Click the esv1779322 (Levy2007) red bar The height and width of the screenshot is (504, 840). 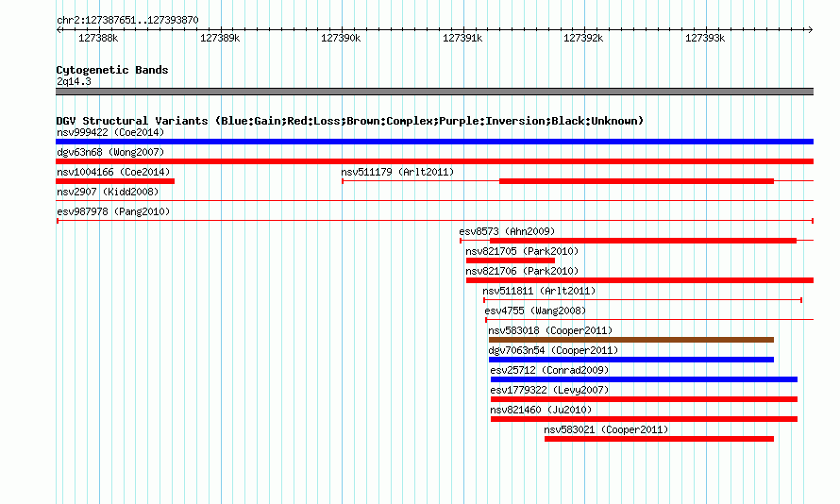click(644, 399)
